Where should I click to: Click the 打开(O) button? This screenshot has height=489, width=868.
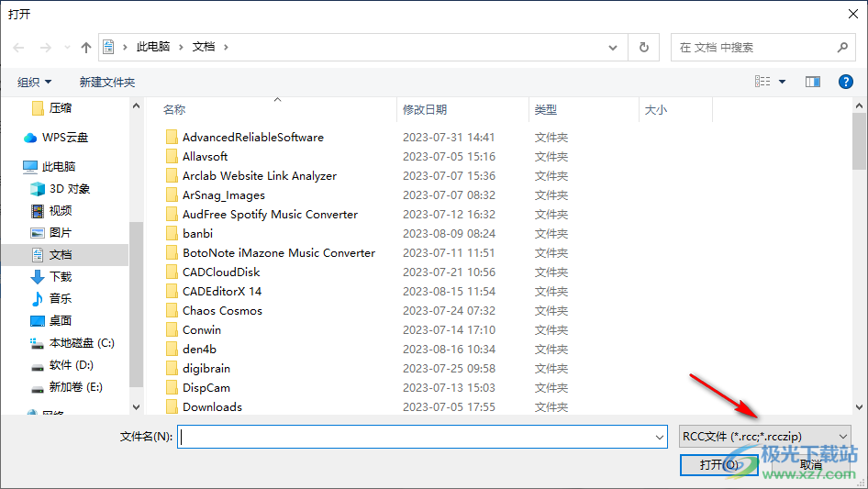(x=718, y=464)
